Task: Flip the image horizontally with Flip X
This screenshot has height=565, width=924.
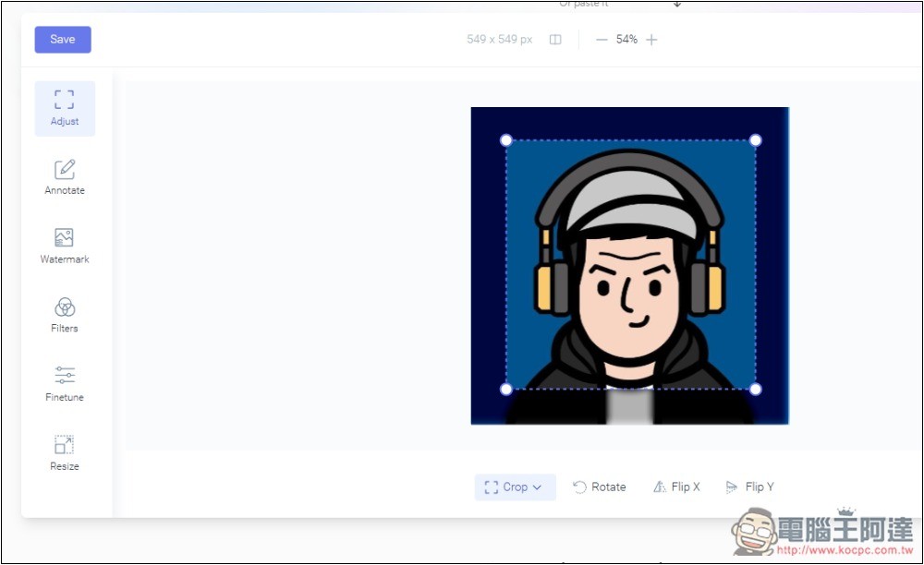Action: tap(676, 487)
